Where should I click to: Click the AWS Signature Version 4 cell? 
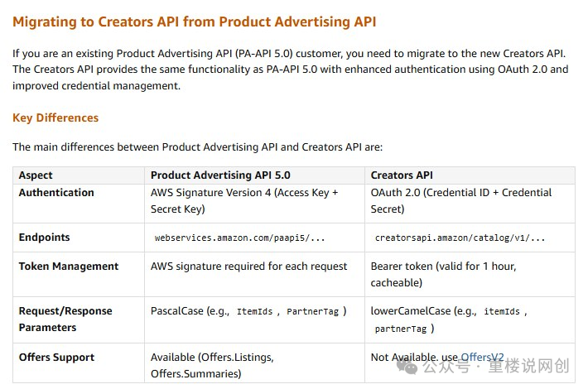244,200
